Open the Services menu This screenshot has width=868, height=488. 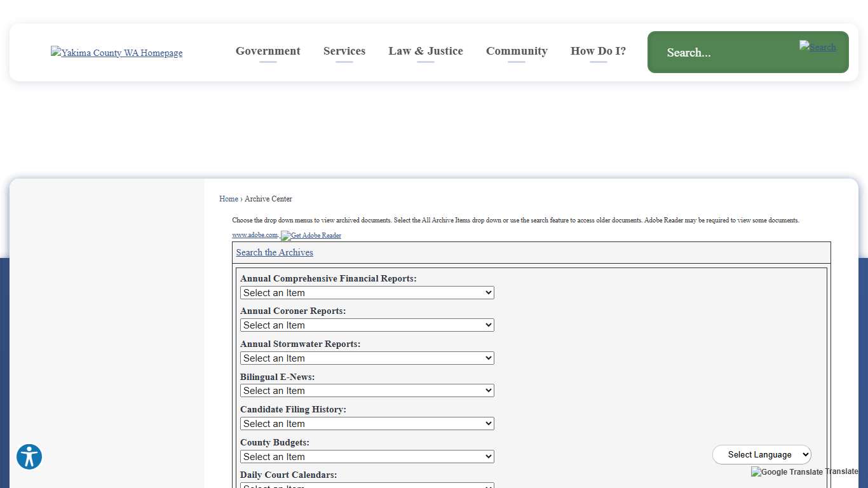pos(344,51)
